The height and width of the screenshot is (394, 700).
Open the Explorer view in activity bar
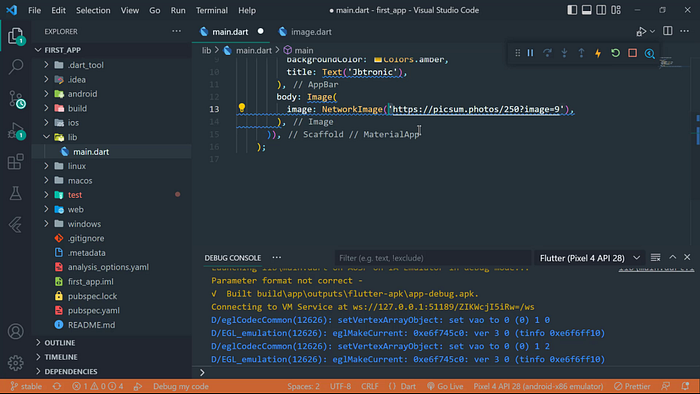[16, 36]
